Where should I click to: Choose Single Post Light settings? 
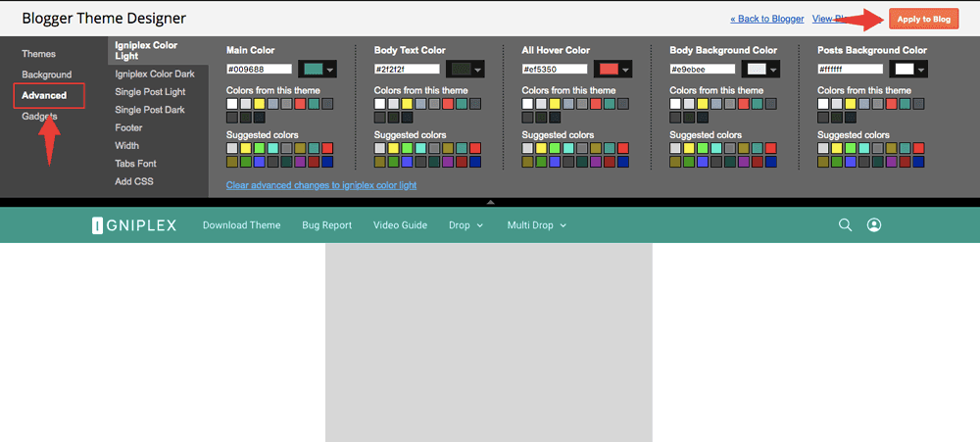(x=150, y=92)
